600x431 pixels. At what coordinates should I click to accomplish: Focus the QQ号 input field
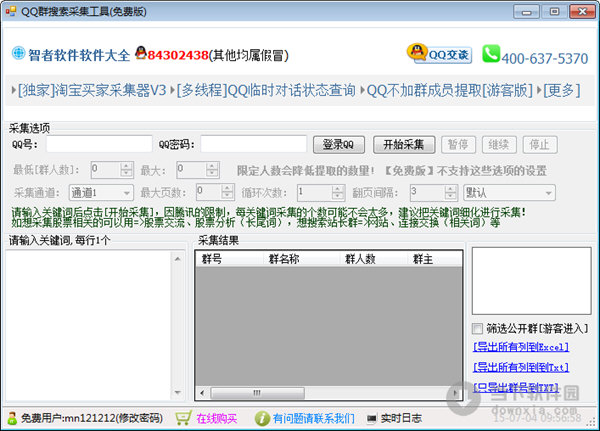(99, 144)
